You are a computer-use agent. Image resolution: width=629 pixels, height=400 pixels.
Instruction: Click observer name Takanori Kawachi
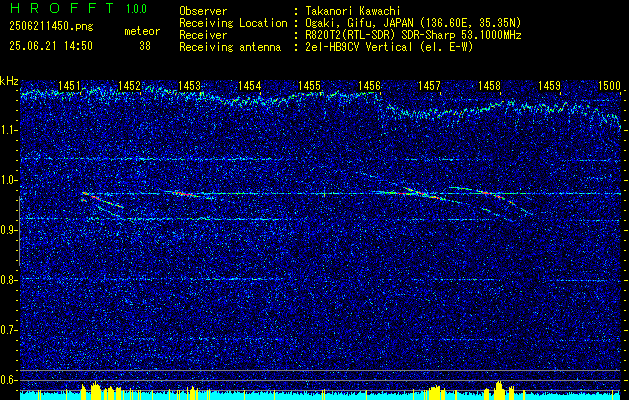(351, 11)
